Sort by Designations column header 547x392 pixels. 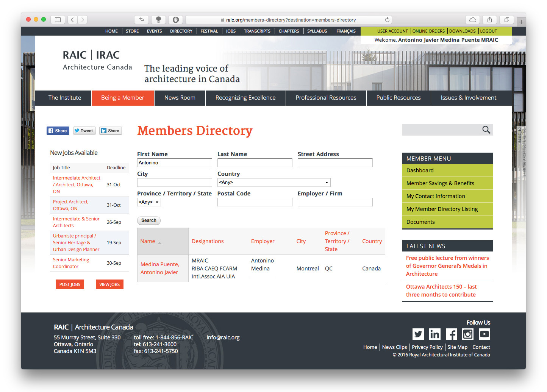[208, 241]
